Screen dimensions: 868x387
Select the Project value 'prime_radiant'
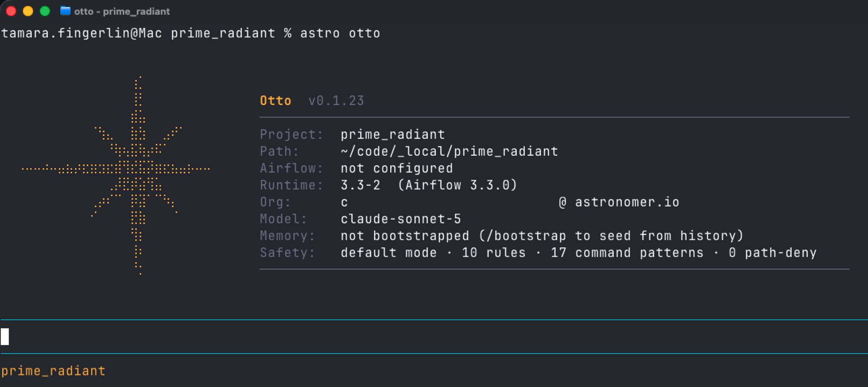pos(393,134)
